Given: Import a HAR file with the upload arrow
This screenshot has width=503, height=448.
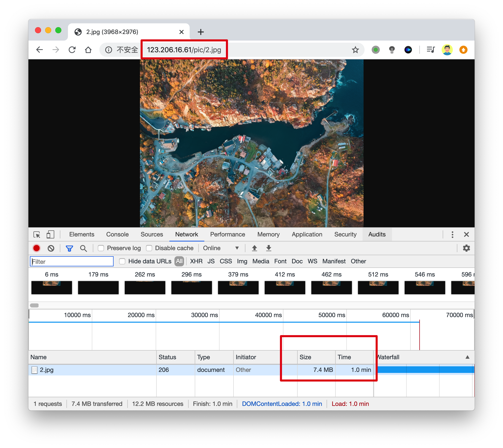Looking at the screenshot, I should pos(255,248).
